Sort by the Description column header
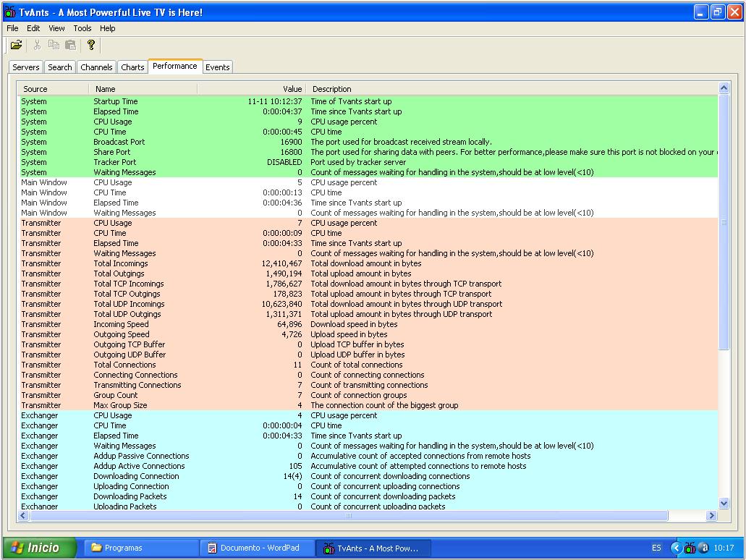The height and width of the screenshot is (560, 746). pyautogui.click(x=512, y=89)
